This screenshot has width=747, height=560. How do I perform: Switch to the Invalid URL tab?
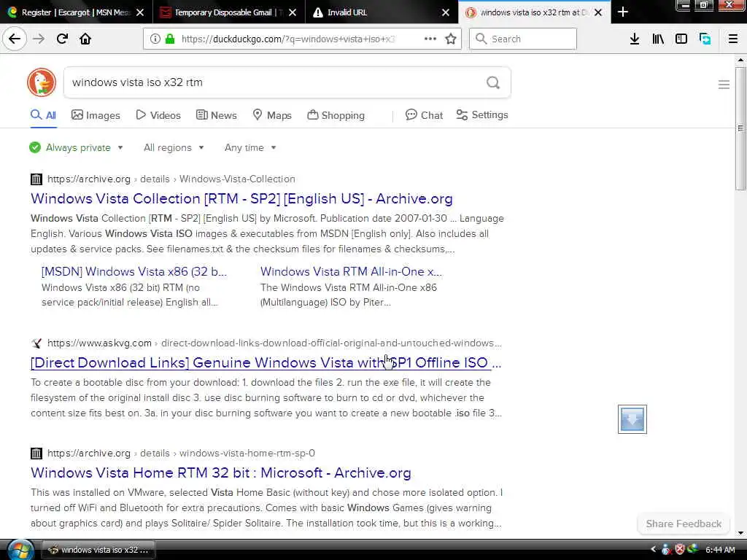tap(382, 12)
